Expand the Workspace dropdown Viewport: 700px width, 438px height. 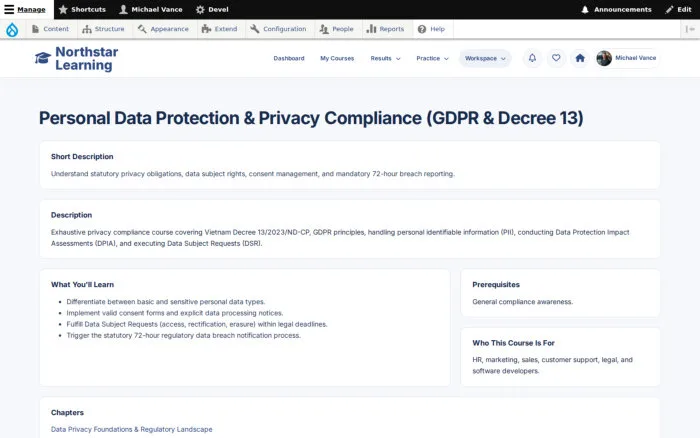485,58
